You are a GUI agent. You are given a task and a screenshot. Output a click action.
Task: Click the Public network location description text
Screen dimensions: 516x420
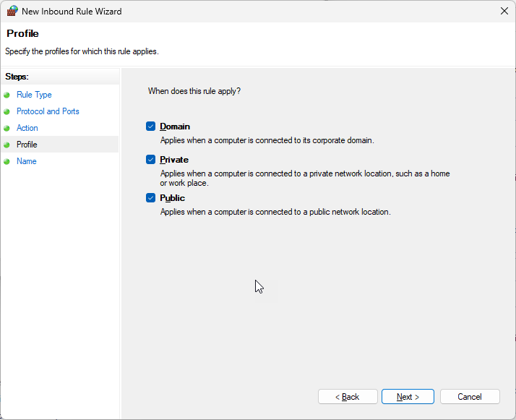tap(275, 212)
